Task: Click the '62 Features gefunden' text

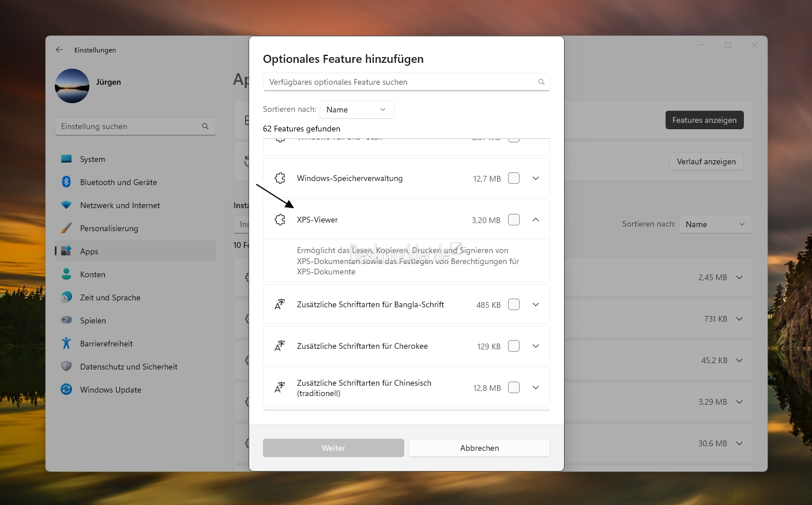Action: pyautogui.click(x=302, y=129)
